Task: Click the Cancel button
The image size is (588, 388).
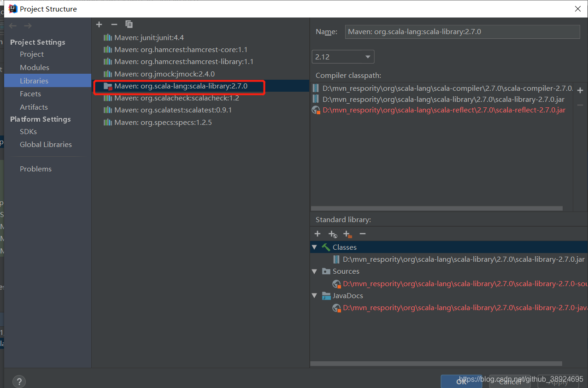Action: pyautogui.click(x=510, y=382)
